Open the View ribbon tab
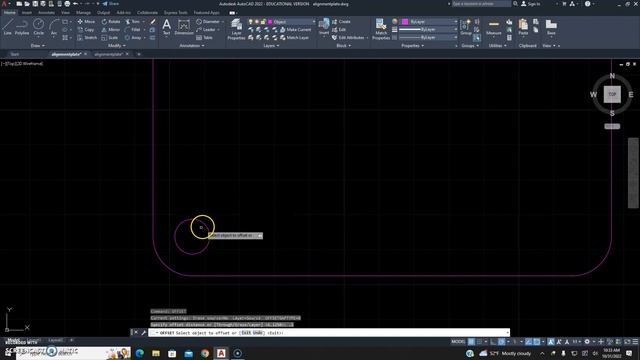Screen dimensions: 640x360 (65, 13)
